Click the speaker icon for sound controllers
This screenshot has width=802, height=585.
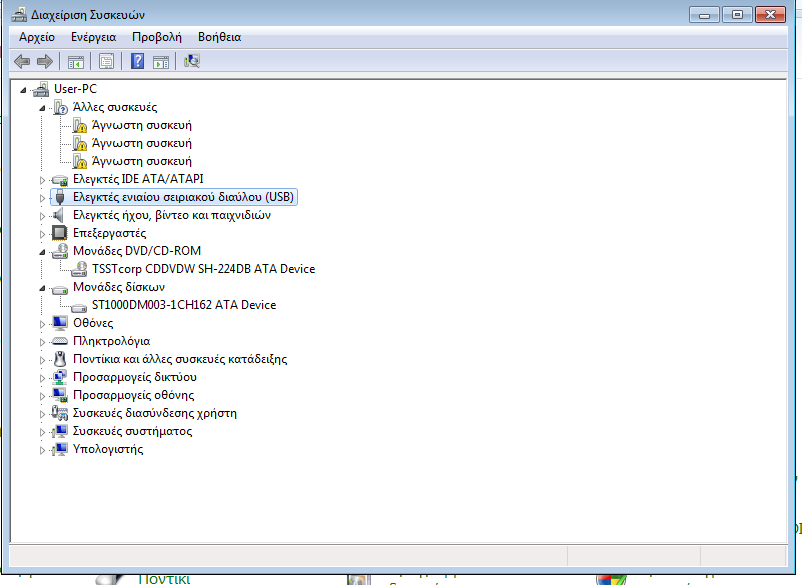coord(59,215)
